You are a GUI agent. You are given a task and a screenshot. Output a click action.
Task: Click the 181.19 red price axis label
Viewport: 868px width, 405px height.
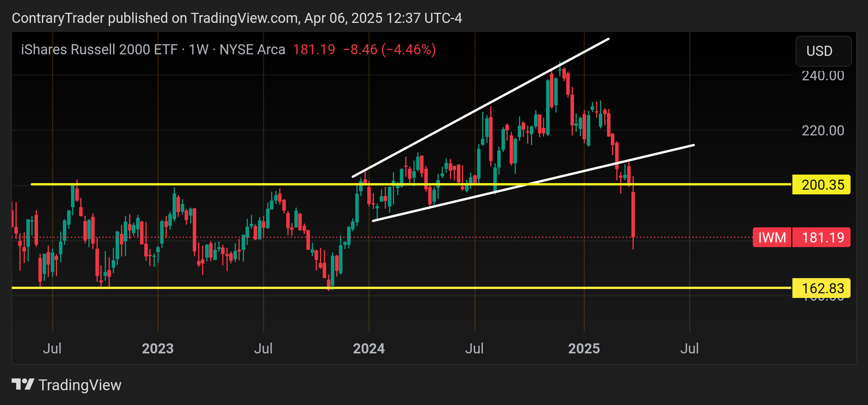click(821, 237)
